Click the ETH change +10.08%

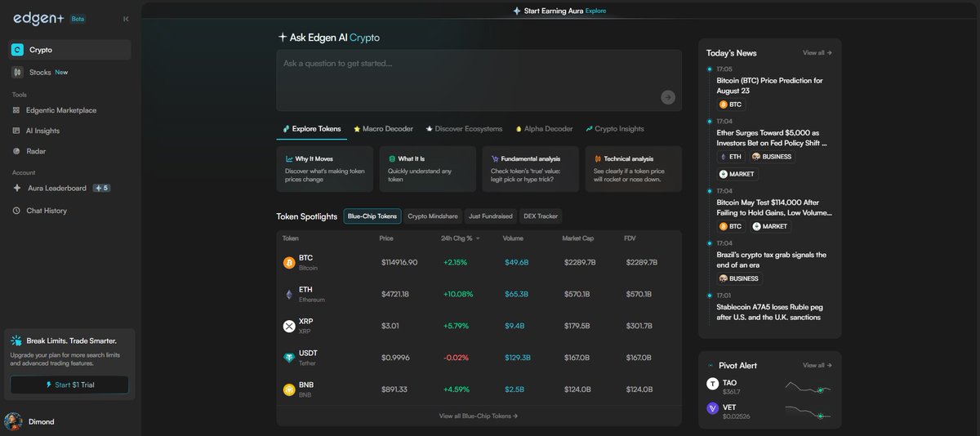(458, 294)
